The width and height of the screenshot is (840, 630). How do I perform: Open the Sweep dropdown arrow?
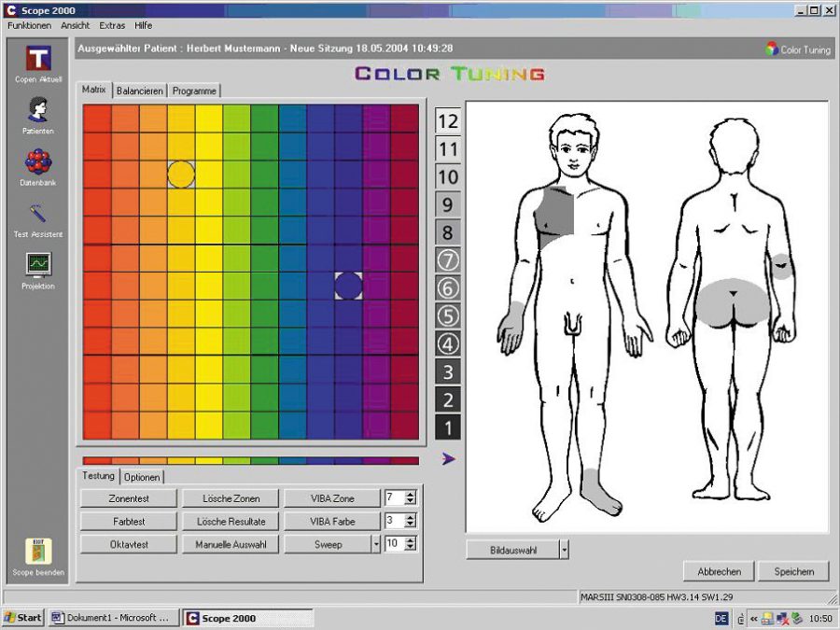376,544
